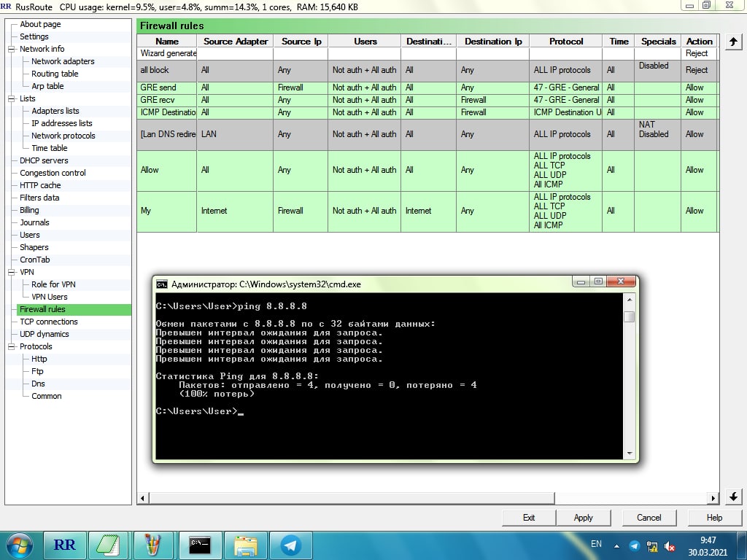Select the 'GRE send' rule row
Image resolution: width=747 pixels, height=560 pixels.
point(427,87)
